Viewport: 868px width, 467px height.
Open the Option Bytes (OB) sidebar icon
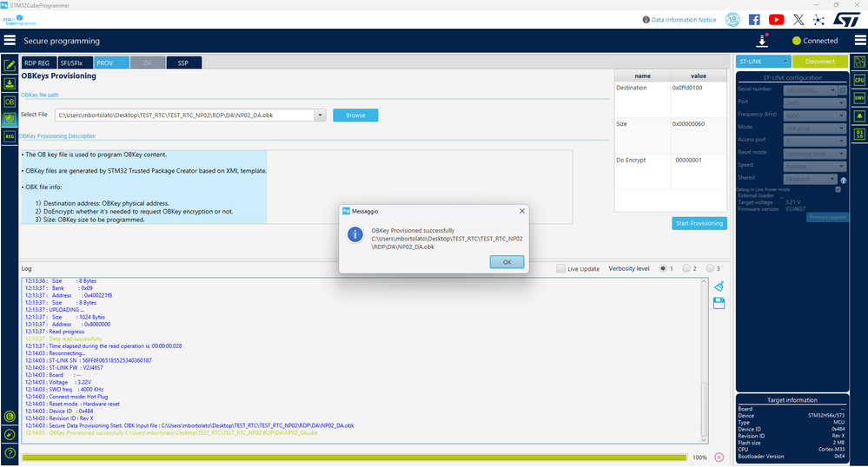tap(10, 102)
